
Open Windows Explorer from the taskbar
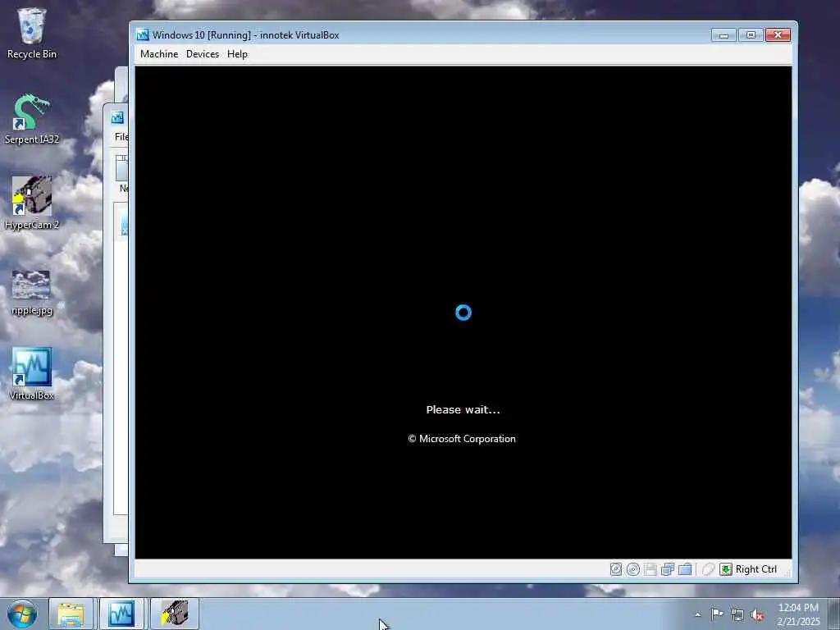71,614
